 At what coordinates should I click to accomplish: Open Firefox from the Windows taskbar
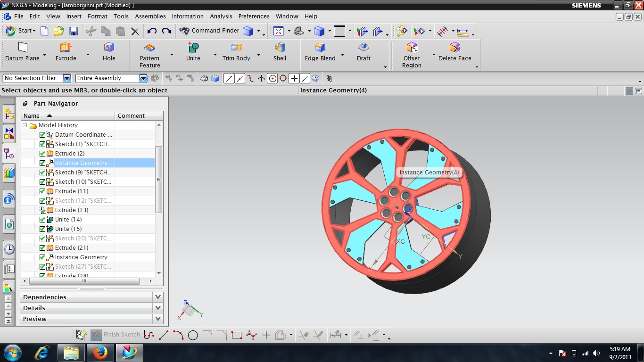(x=100, y=353)
